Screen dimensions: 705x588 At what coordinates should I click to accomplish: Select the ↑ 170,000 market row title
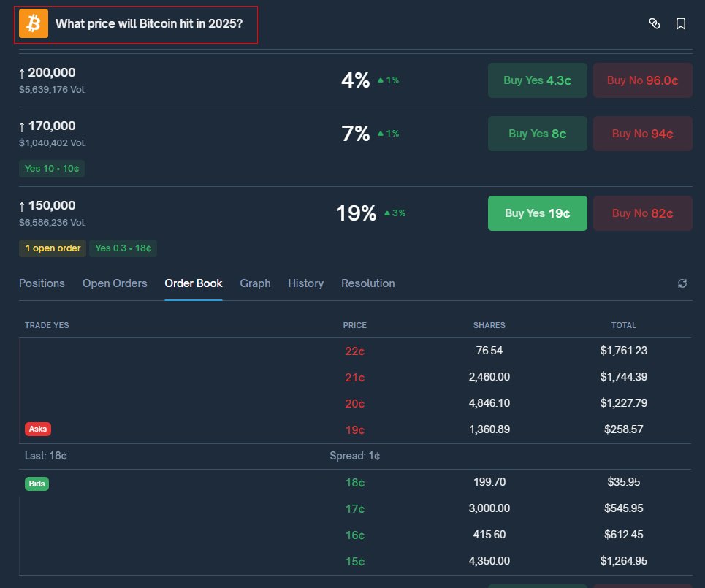[47, 126]
